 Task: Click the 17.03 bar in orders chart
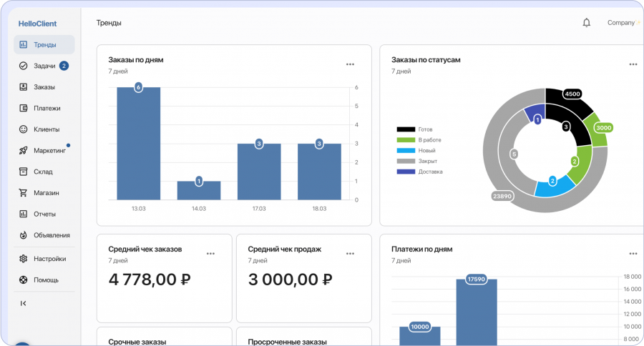point(259,172)
